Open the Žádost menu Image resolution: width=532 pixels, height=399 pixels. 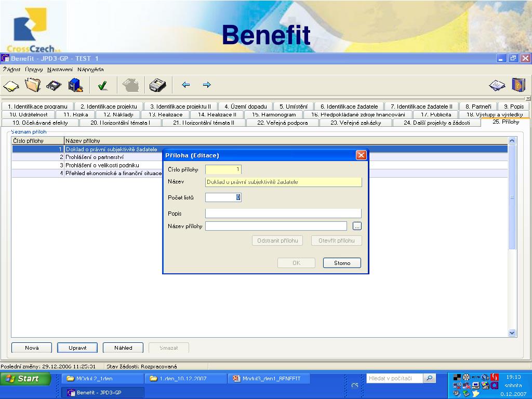(x=11, y=70)
